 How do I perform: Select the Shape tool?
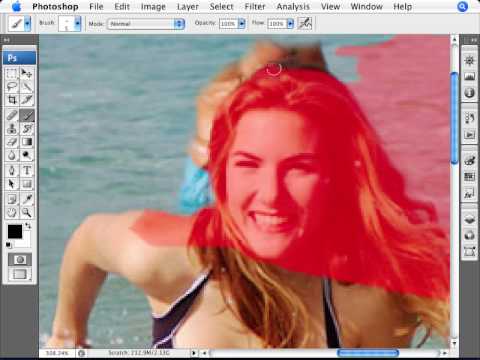click(x=27, y=184)
